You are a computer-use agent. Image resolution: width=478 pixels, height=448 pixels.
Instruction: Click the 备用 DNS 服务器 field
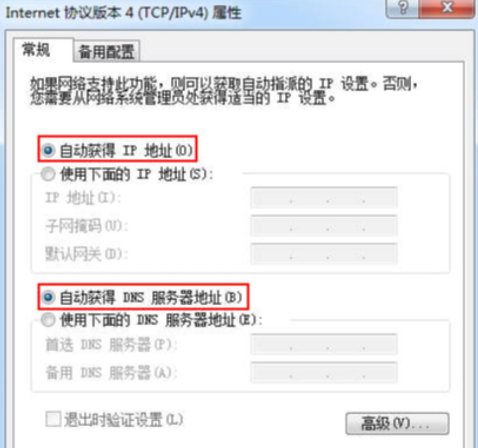point(324,372)
